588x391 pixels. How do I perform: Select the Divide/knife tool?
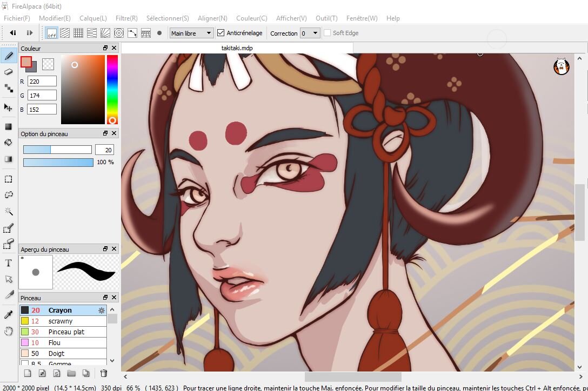pyautogui.click(x=8, y=295)
